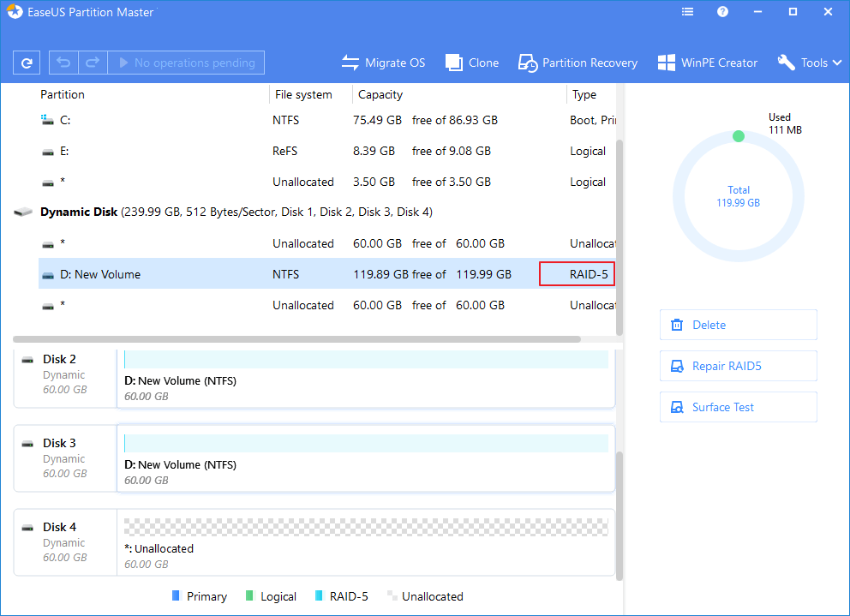850x616 pixels.
Task: Click the C: drive Windows icon
Action: pyautogui.click(x=48, y=120)
